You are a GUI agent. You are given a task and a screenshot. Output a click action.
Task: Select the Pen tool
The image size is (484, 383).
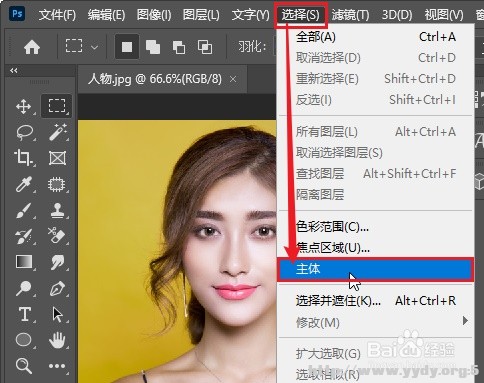click(x=57, y=288)
